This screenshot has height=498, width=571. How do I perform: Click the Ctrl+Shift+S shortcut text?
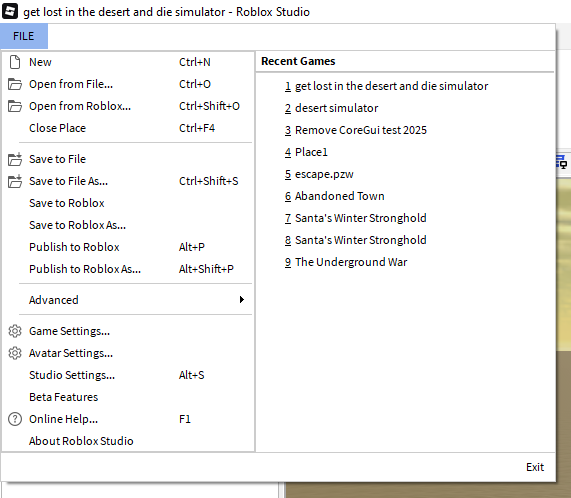click(x=209, y=181)
